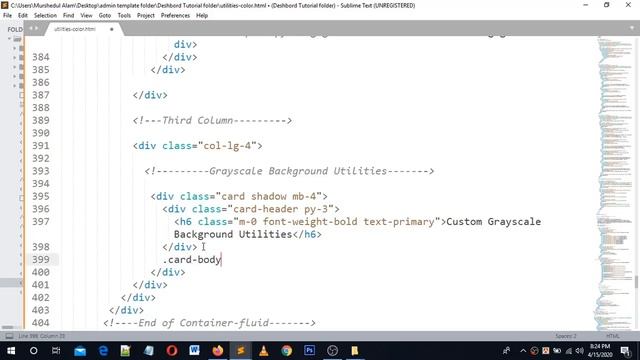Show hidden system tray icons
640x360 pixels.
pos(523,351)
